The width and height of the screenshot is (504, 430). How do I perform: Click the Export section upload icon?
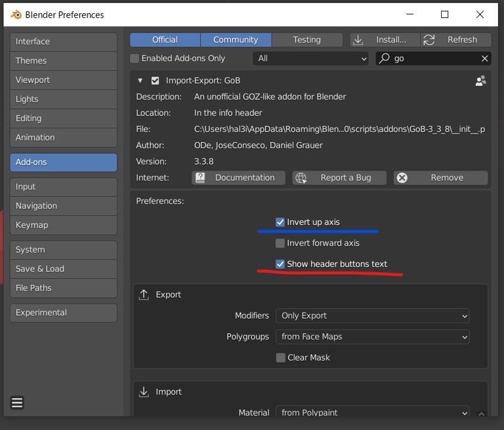coord(144,294)
